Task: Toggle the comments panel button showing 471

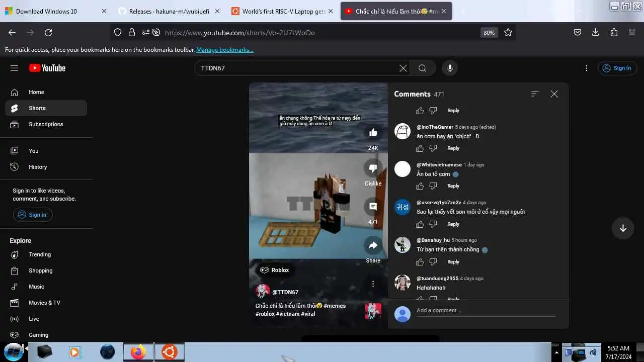Action: pos(373,207)
